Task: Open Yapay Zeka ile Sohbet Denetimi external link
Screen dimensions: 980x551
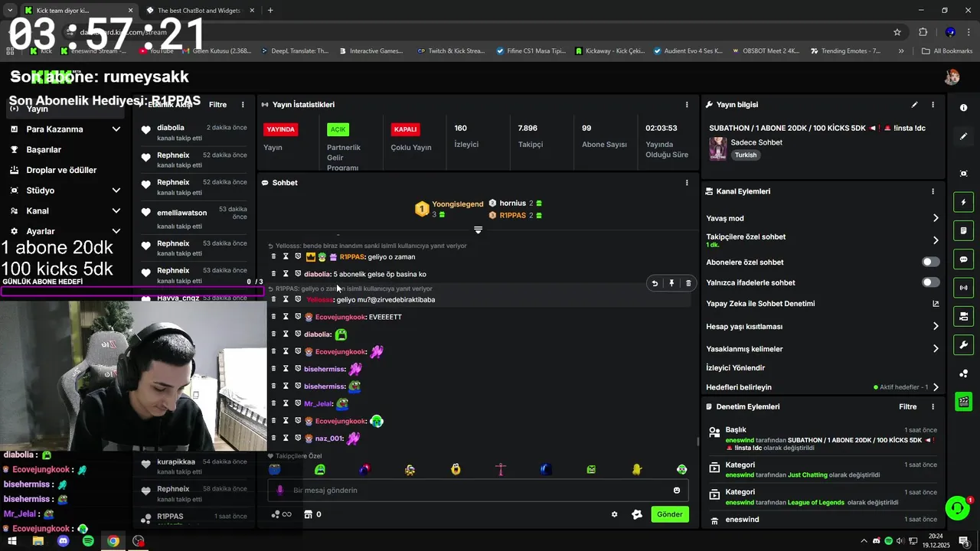Action: coord(935,304)
